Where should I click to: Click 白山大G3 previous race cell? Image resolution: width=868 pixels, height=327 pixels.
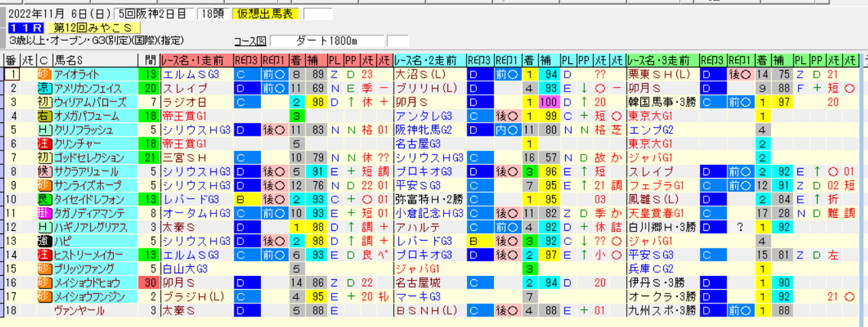coord(196,268)
